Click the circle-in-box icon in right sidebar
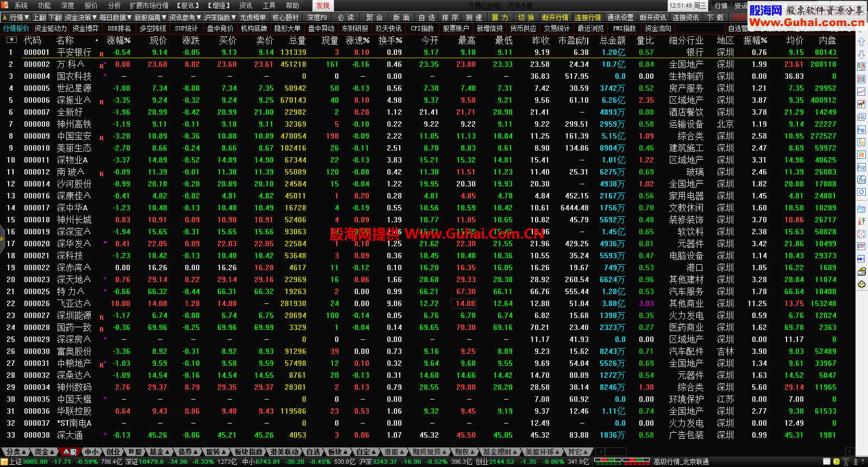 point(861,192)
